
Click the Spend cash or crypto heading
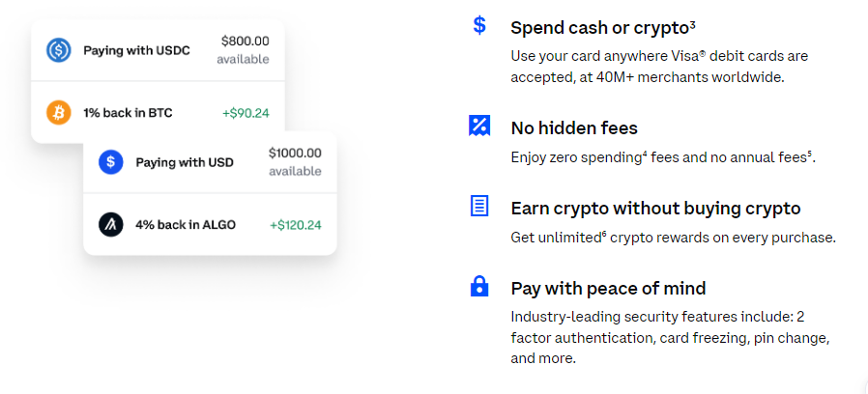603,28
